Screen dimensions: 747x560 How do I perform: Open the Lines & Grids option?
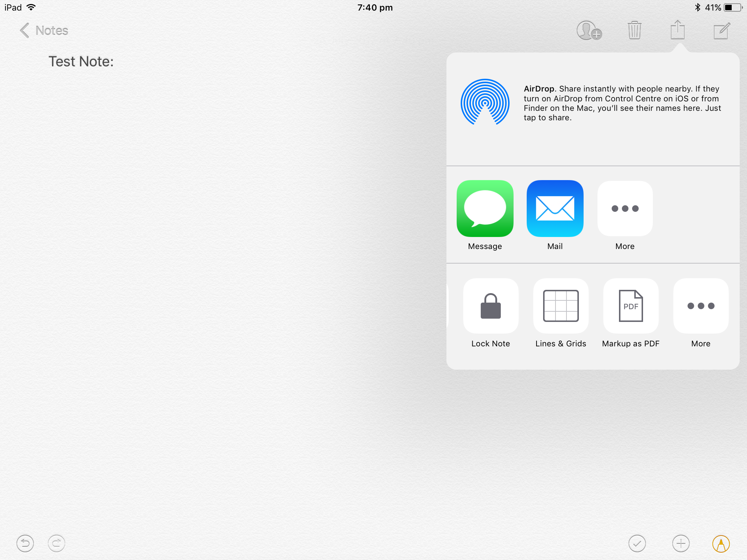(x=561, y=306)
